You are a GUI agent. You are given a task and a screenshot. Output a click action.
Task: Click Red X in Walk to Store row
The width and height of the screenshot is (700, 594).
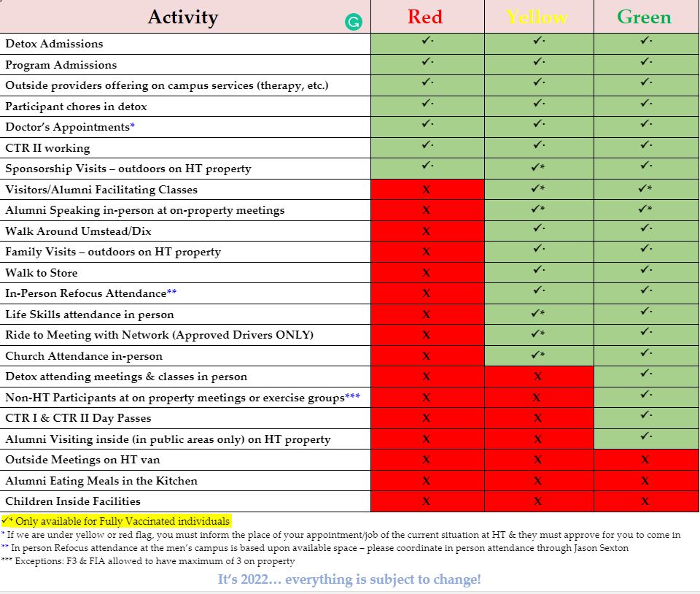pos(427,273)
